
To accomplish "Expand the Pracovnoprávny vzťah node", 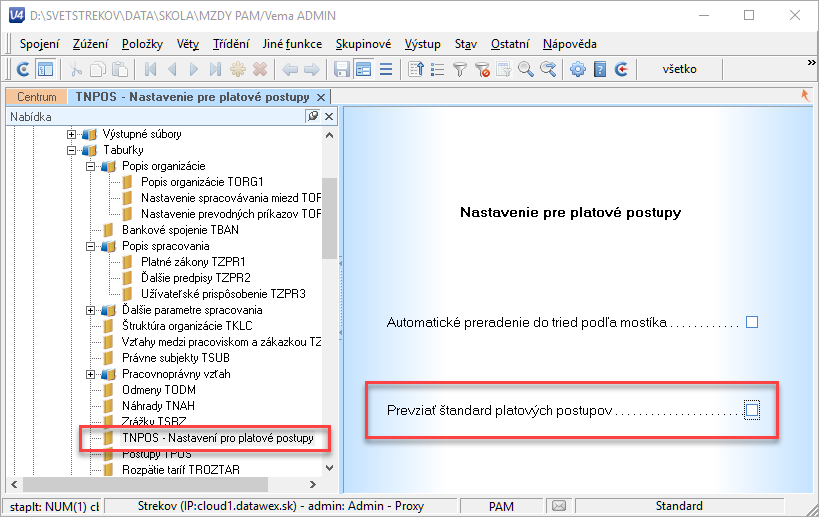I will 90,374.
